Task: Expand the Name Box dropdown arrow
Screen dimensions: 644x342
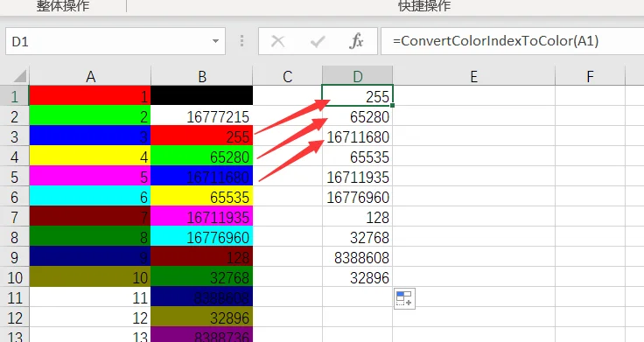Action: pos(215,41)
